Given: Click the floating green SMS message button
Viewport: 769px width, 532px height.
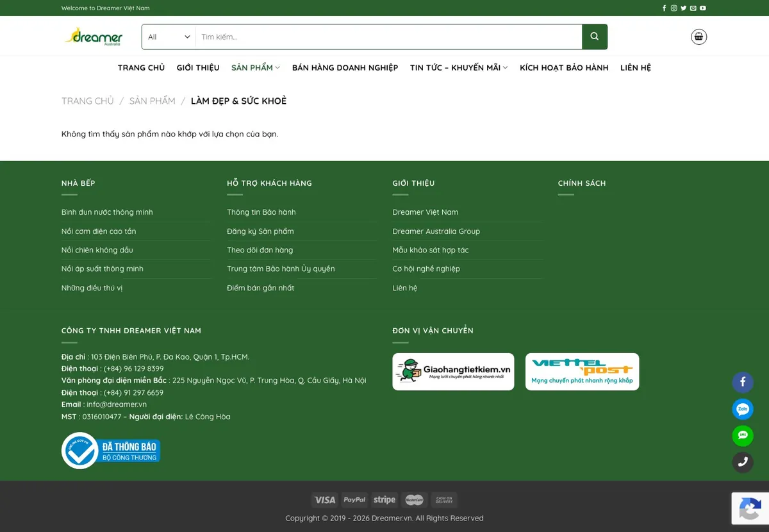Looking at the screenshot, I should click(x=743, y=436).
